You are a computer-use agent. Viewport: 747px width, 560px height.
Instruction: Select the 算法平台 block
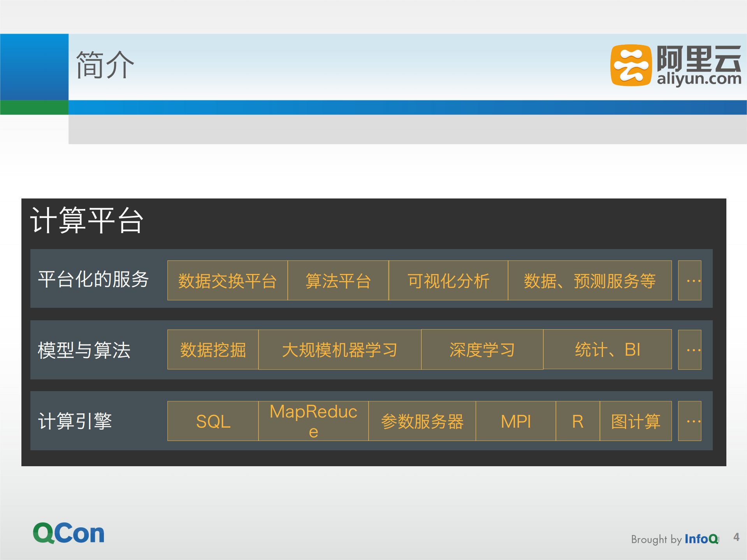338,281
